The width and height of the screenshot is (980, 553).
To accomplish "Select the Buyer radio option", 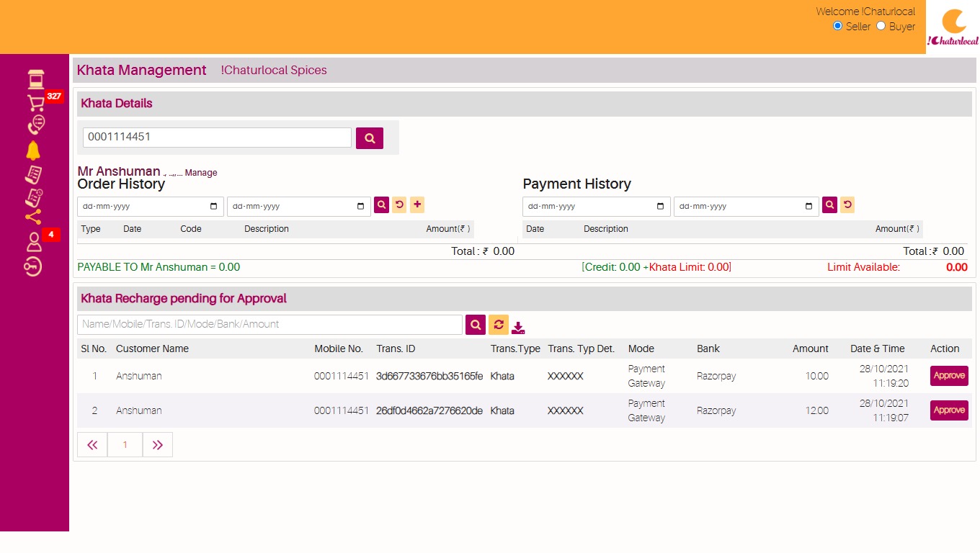I will 881,26.
